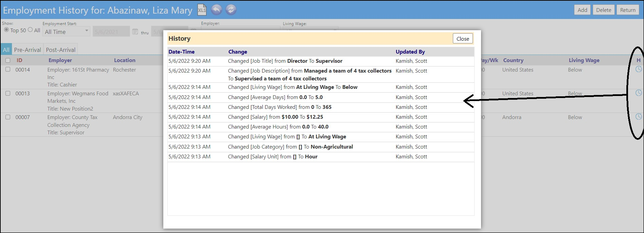Check the box for record 00013
The image size is (644, 233).
click(8, 93)
